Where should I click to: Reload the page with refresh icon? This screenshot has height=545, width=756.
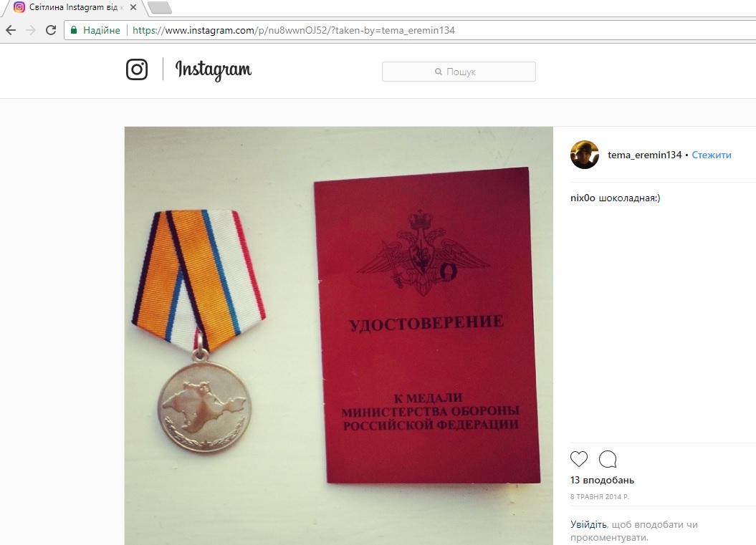(51, 30)
